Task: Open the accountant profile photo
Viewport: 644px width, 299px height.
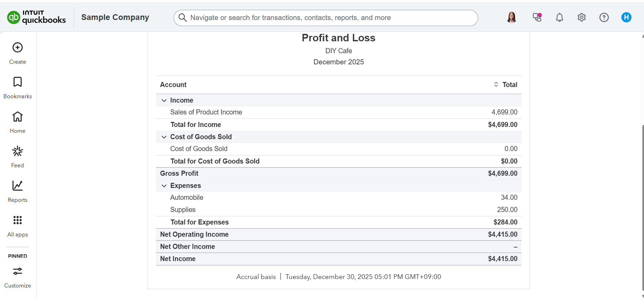Action: click(x=512, y=18)
